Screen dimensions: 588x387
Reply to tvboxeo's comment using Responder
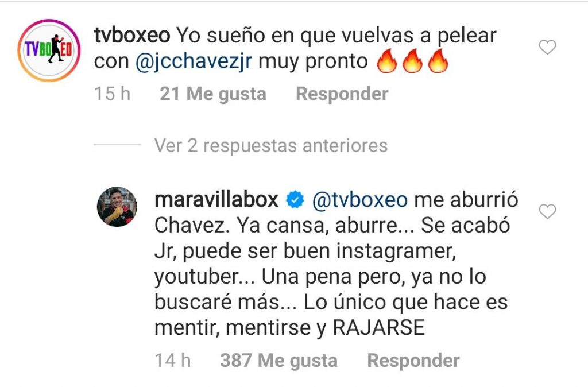pos(342,94)
